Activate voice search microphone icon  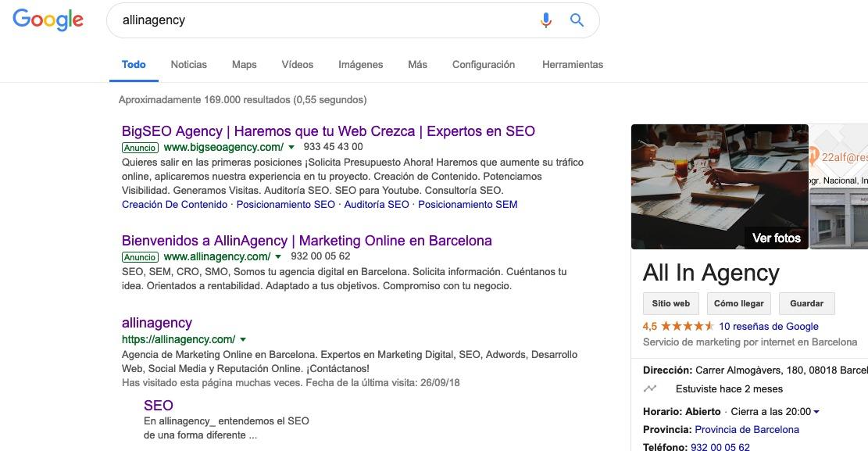(x=546, y=20)
